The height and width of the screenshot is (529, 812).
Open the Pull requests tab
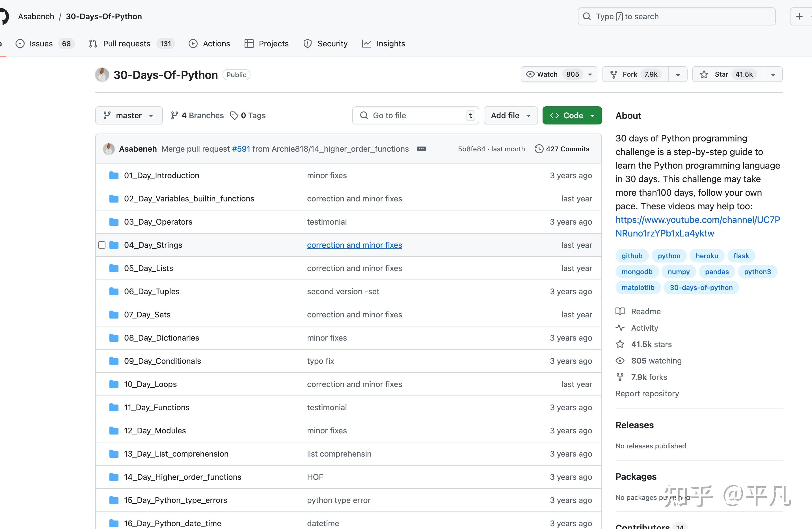point(132,44)
